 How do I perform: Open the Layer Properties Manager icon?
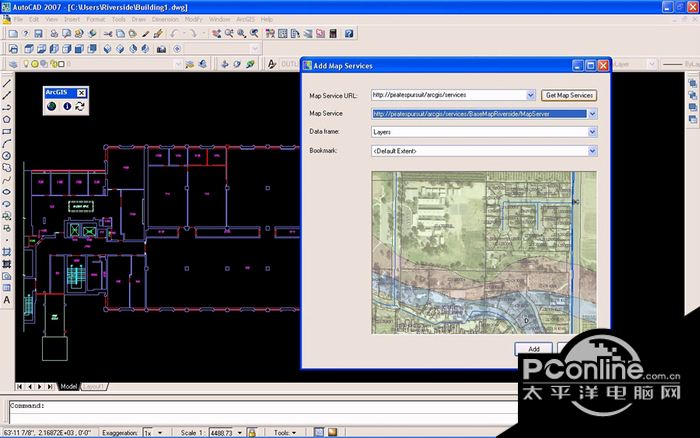tap(13, 64)
